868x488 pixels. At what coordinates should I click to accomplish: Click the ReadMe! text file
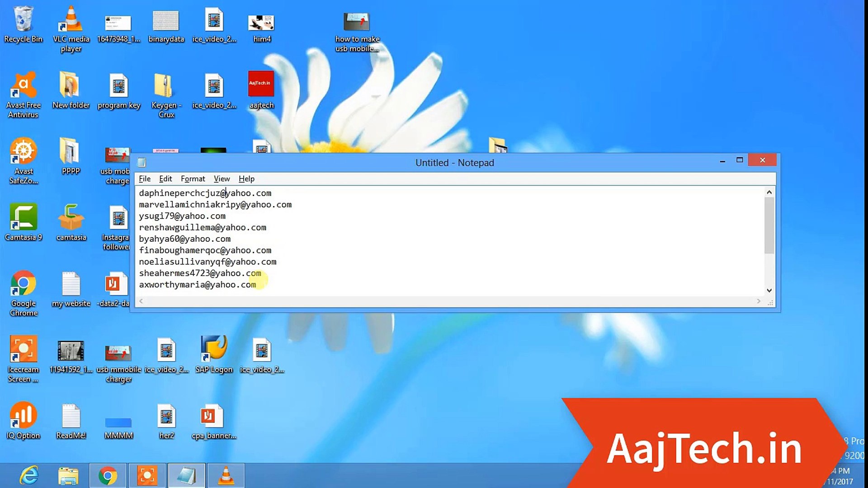pos(71,413)
